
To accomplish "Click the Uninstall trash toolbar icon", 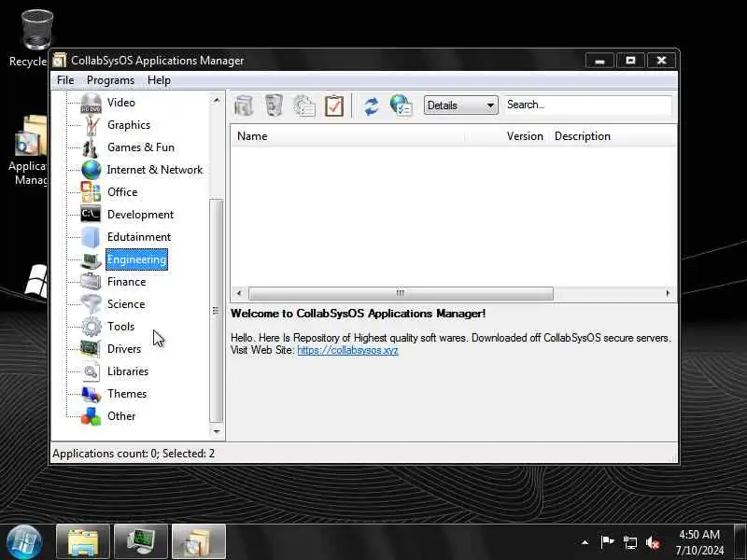I will coord(274,105).
